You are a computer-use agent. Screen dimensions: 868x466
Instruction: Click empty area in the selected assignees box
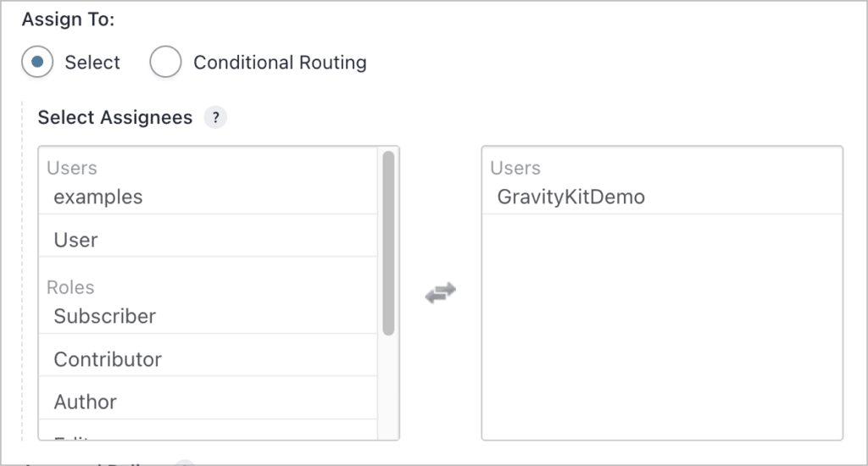[662, 326]
